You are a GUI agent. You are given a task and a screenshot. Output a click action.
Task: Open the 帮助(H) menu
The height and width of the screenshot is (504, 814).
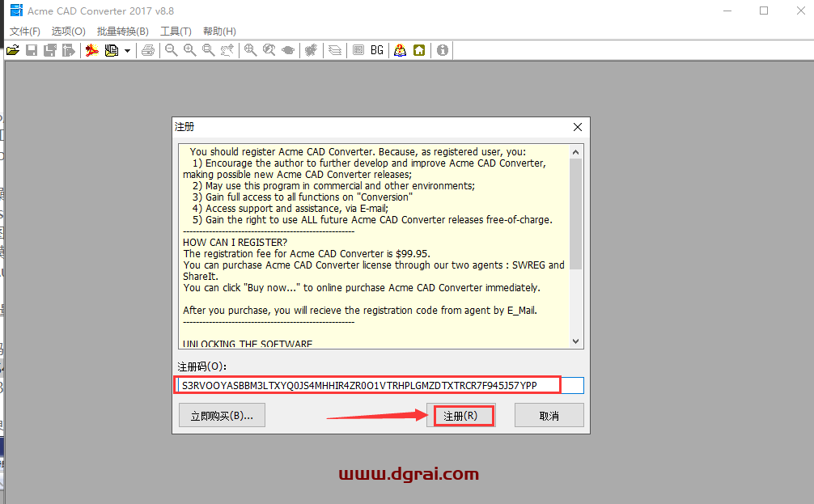(219, 31)
